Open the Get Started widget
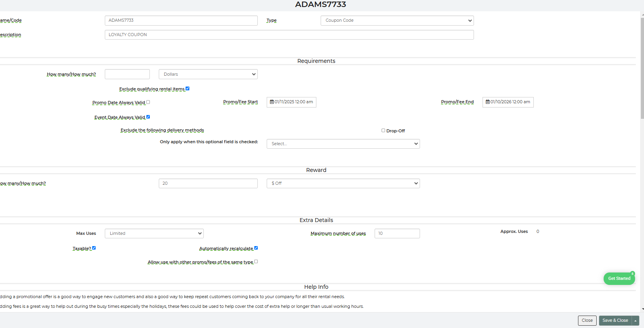The width and height of the screenshot is (644, 328). [x=619, y=278]
